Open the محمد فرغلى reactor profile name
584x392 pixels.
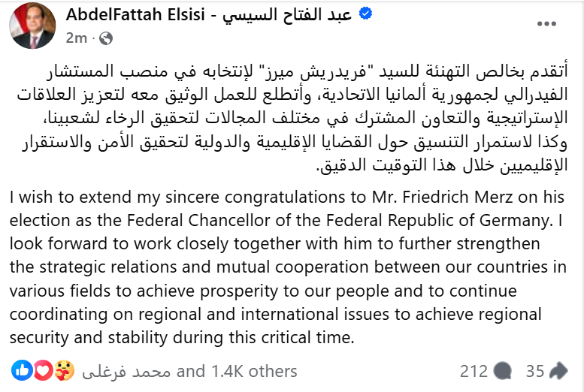126,372
